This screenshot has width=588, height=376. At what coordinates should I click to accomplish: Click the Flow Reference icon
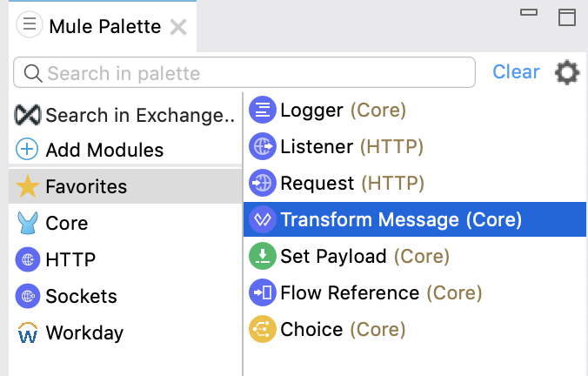[262, 293]
